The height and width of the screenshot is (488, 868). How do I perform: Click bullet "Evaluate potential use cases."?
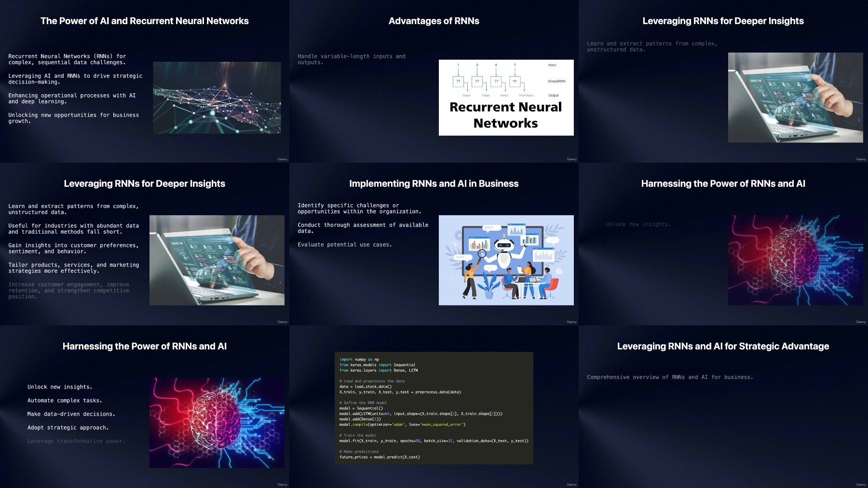(x=345, y=245)
